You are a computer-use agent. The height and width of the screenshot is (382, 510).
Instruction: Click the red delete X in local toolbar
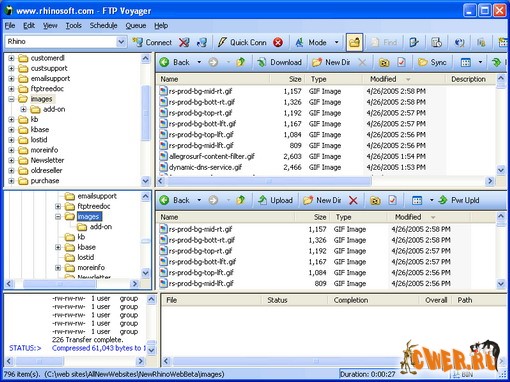click(x=353, y=200)
